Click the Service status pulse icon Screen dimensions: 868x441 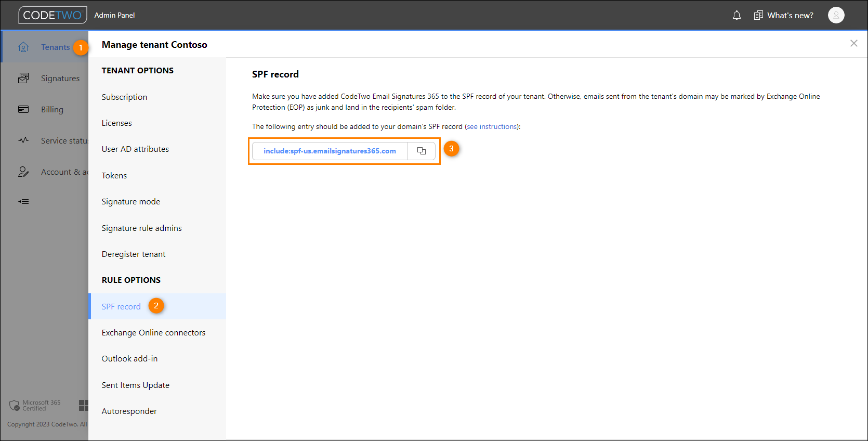23,140
